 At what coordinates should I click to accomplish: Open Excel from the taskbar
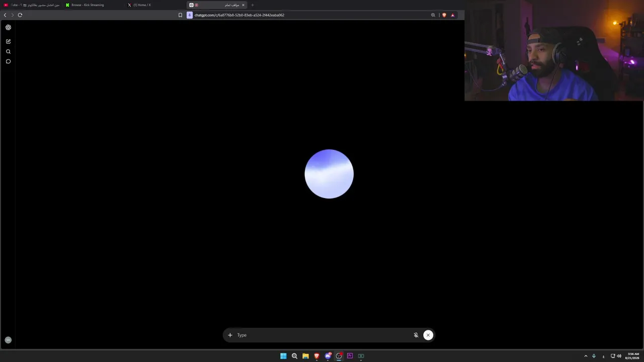[x=361, y=356]
